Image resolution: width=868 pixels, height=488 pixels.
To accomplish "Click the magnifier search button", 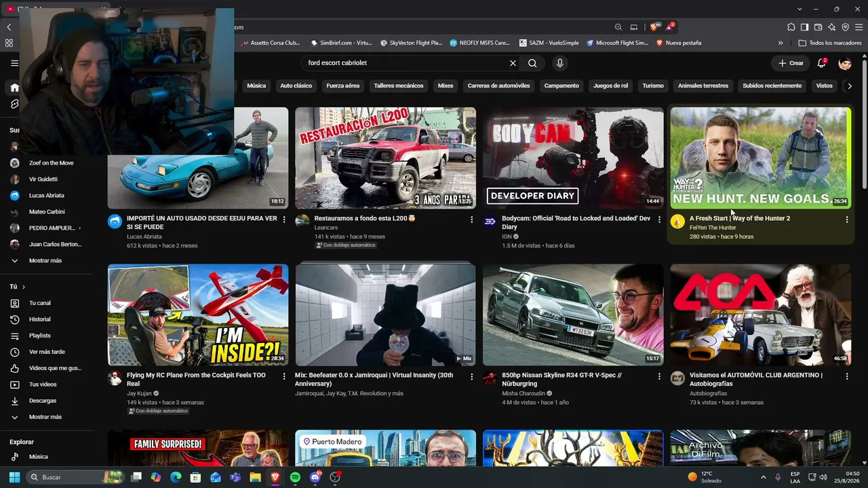I will tap(532, 63).
